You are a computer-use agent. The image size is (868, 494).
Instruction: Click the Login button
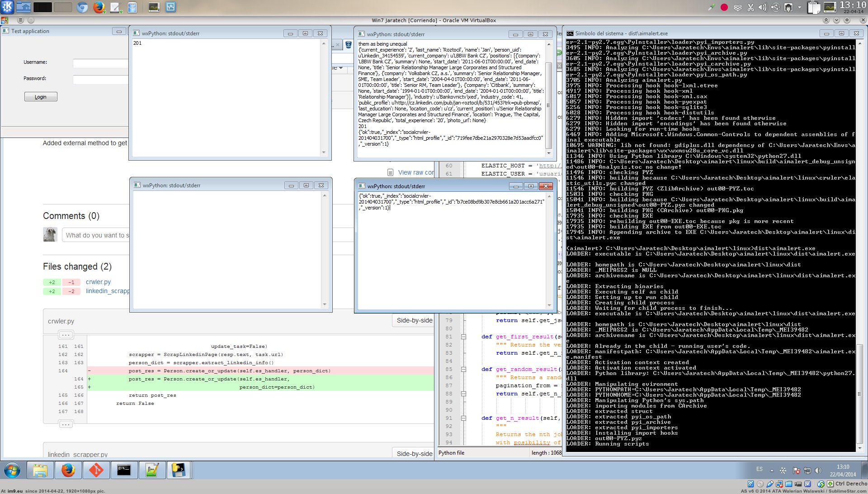coord(41,97)
